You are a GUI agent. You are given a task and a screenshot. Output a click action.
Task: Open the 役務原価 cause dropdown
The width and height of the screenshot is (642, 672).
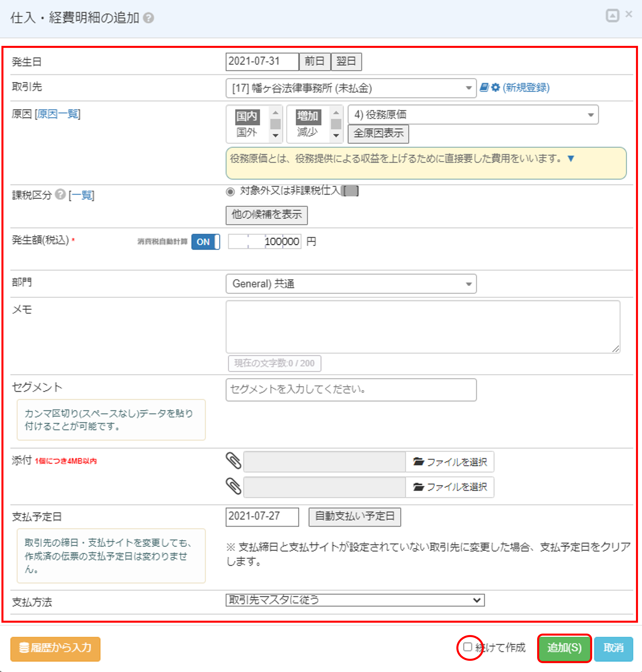pos(473,115)
